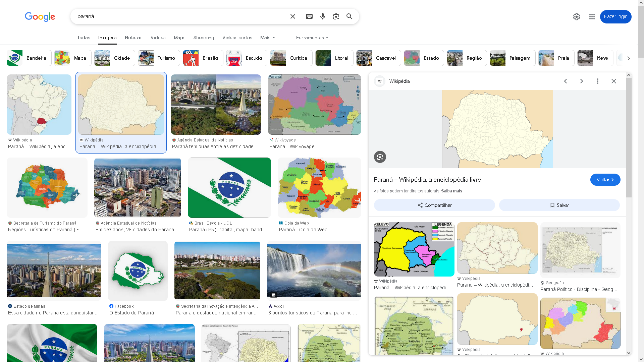The width and height of the screenshot is (644, 362).
Task: Open Paraná Político Geografia related thumbnail
Action: click(x=580, y=250)
